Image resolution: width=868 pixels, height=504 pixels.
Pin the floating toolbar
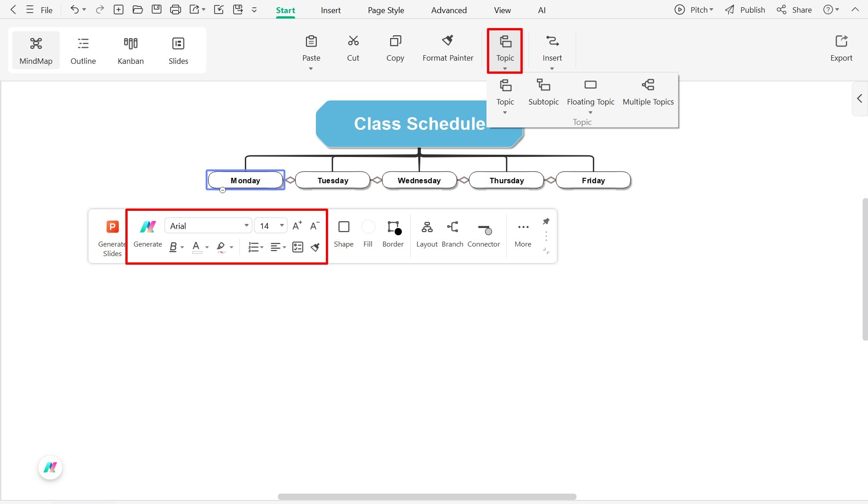[546, 221]
